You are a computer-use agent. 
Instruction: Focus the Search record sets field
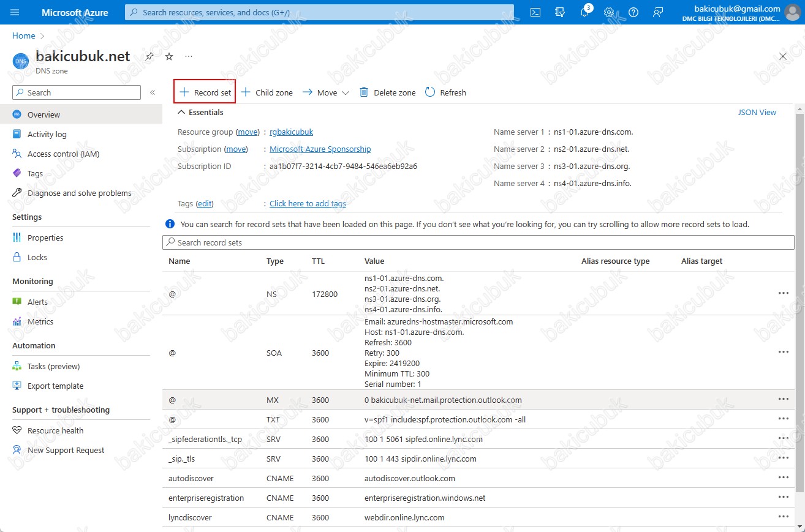(478, 242)
